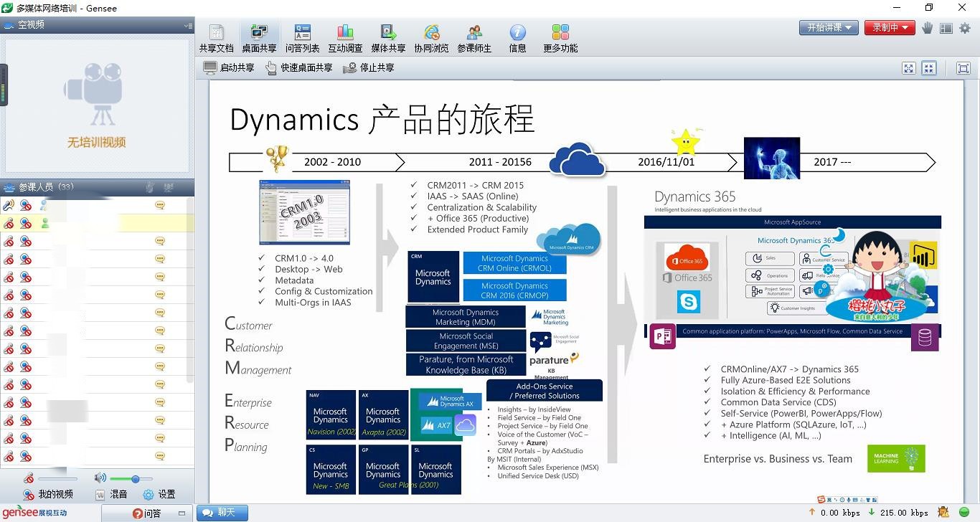
Task: Click the raise hand icon in top bar
Action: (928, 28)
